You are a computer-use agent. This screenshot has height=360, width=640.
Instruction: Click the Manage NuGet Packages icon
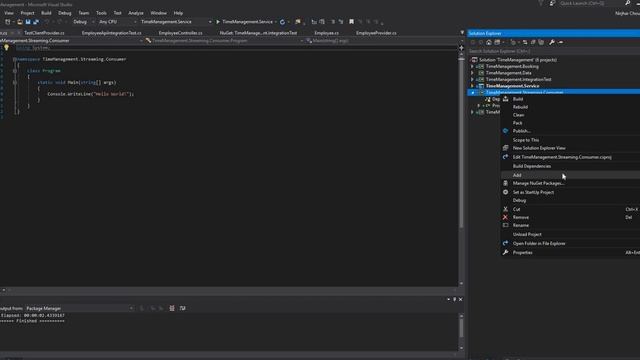click(505, 183)
